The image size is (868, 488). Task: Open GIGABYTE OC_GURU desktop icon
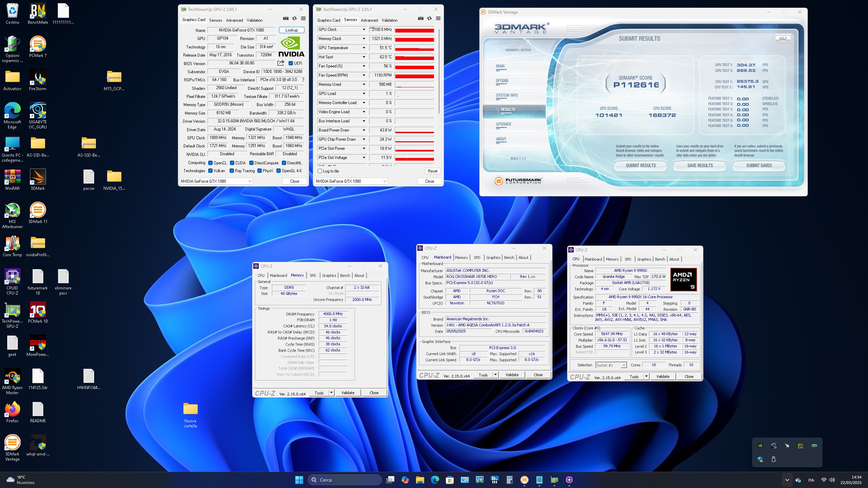coord(38,116)
